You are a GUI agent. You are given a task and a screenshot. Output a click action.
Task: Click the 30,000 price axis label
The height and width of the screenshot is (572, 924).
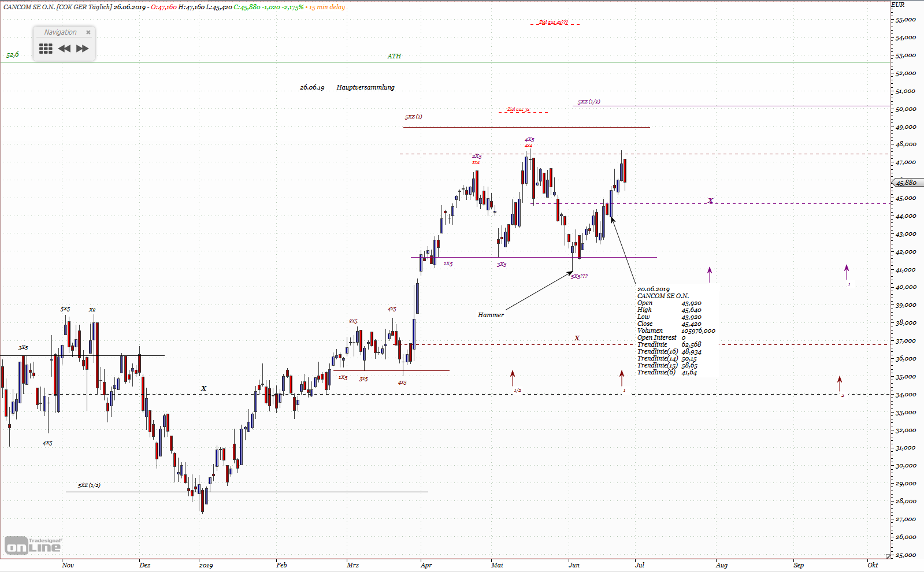[906, 466]
